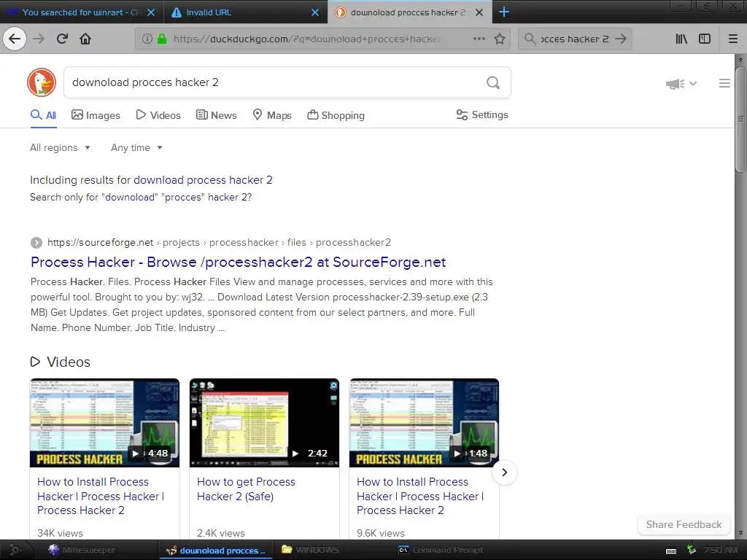Switch to the Invalid URL tab
747x560 pixels.
click(245, 12)
